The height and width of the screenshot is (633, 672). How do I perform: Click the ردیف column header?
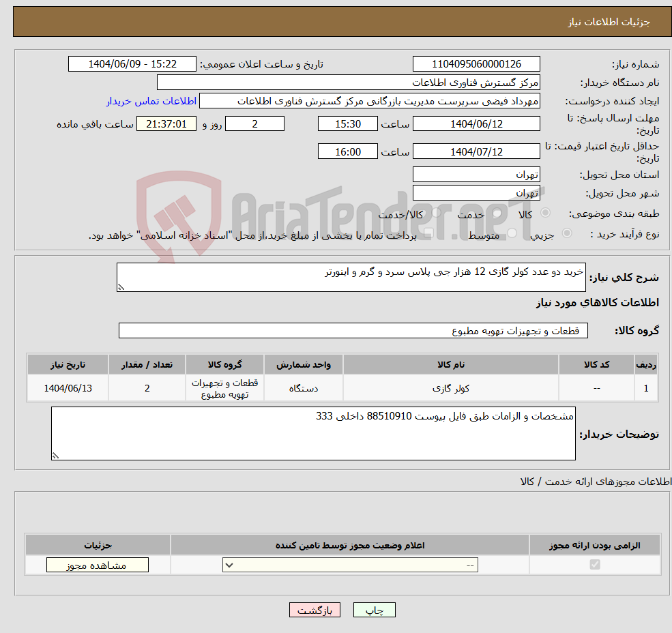[646, 365]
